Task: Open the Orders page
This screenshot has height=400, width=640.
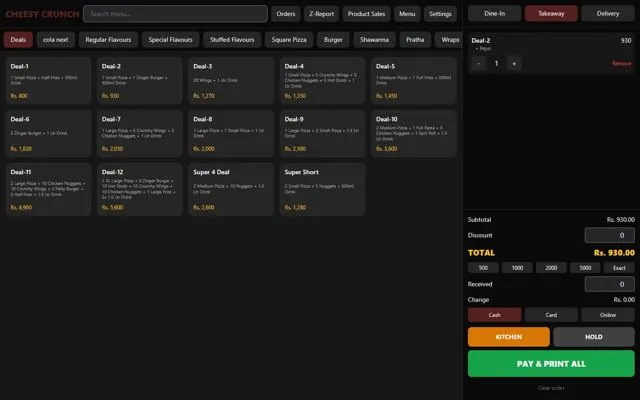Action: (x=286, y=14)
